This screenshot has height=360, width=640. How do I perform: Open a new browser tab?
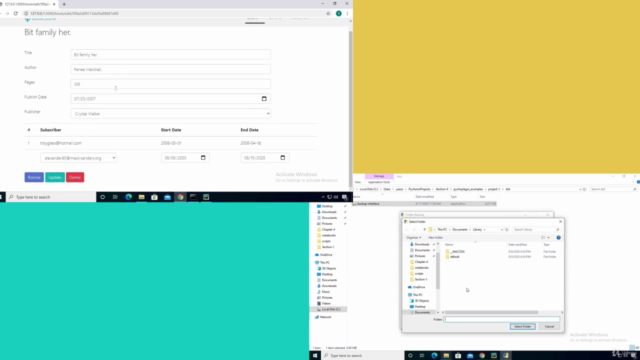(x=64, y=4)
